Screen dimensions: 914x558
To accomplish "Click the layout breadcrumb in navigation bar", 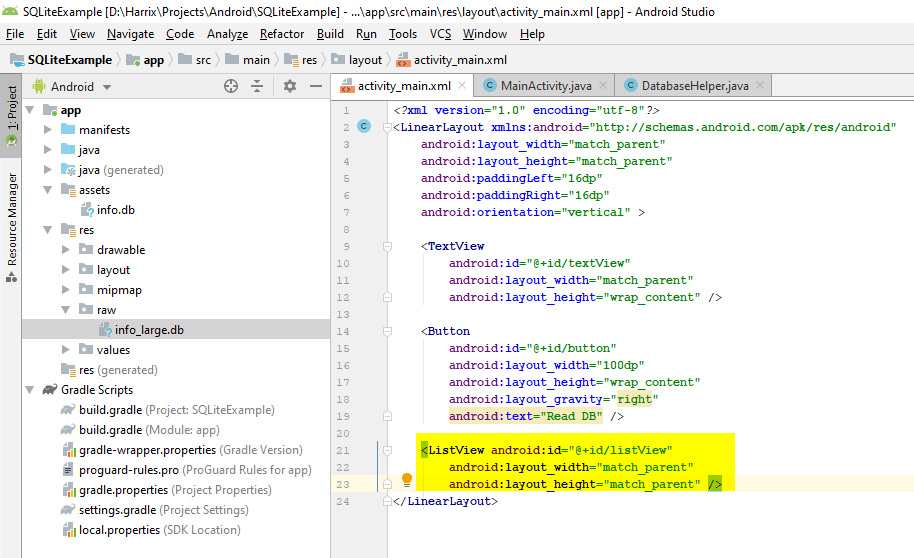I will pos(365,60).
